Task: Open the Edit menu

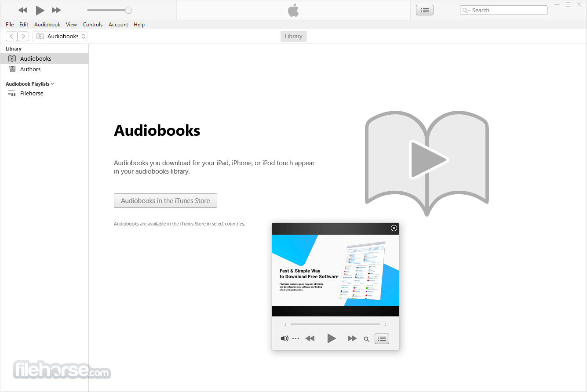Action: [x=24, y=25]
